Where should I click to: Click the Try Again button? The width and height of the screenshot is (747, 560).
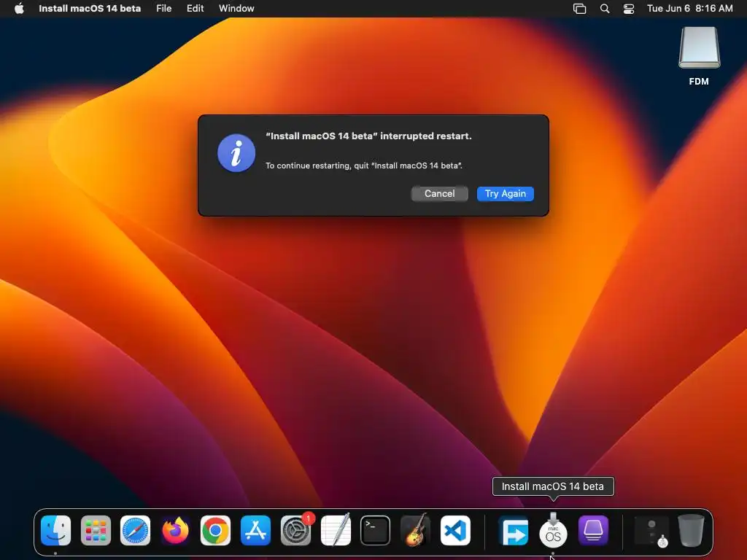pyautogui.click(x=505, y=194)
